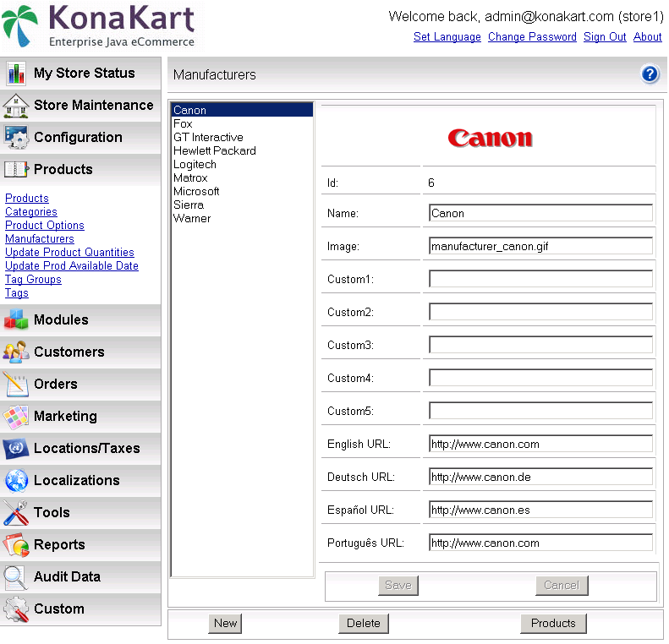Image resolution: width=669 pixels, height=644 pixels.
Task: Click the Change Password link
Action: coord(532,37)
